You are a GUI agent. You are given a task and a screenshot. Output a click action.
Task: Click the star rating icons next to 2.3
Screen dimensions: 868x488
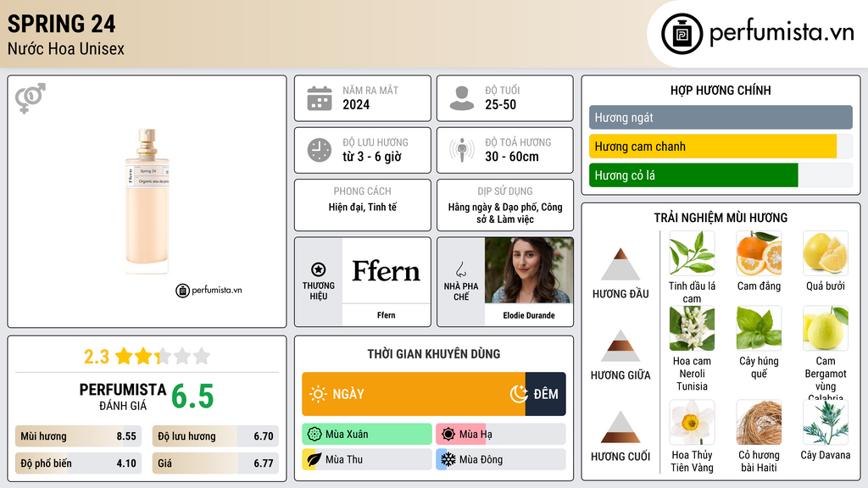[163, 357]
